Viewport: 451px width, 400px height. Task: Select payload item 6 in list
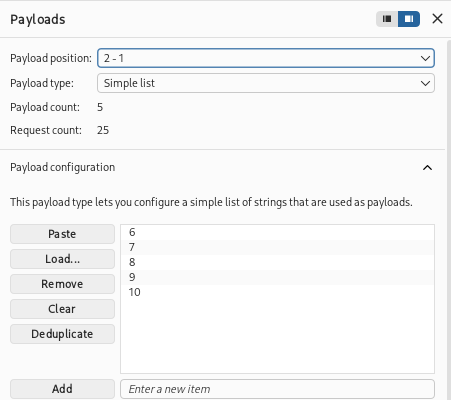tap(277, 232)
